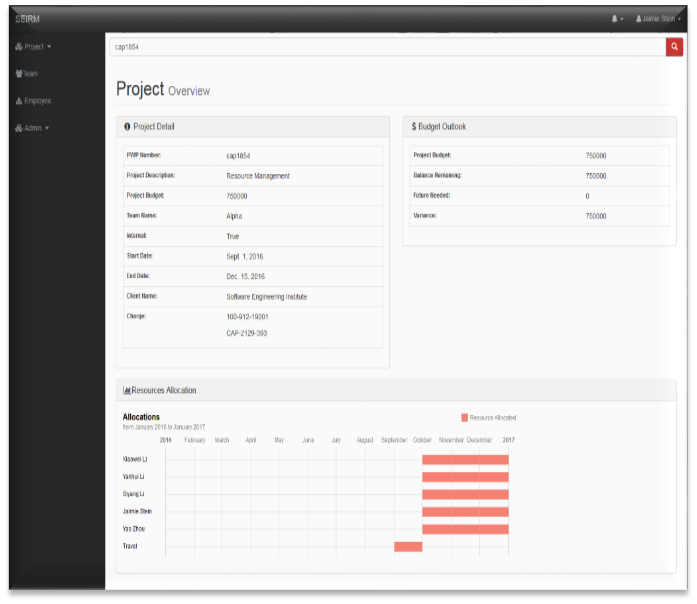The image size is (697, 604).
Task: Click the October axis label
Action: click(422, 440)
